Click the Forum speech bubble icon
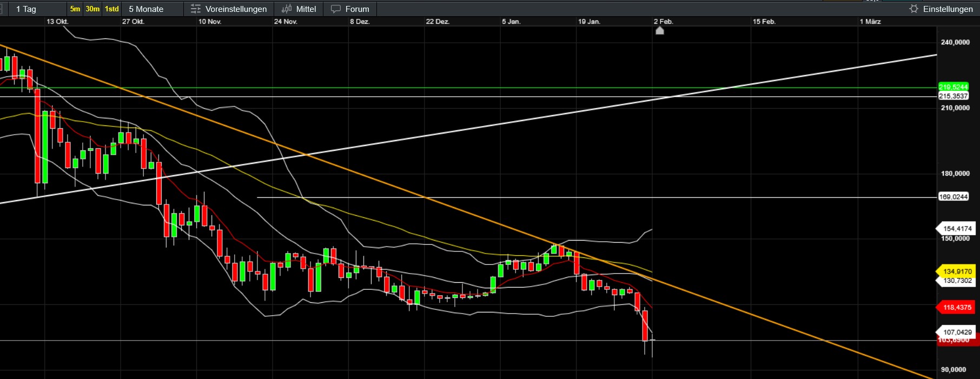 click(x=336, y=9)
